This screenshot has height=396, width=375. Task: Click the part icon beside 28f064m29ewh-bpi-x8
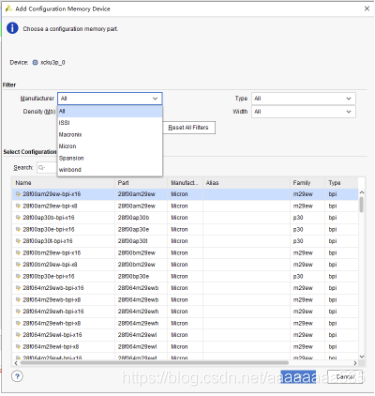click(19, 323)
